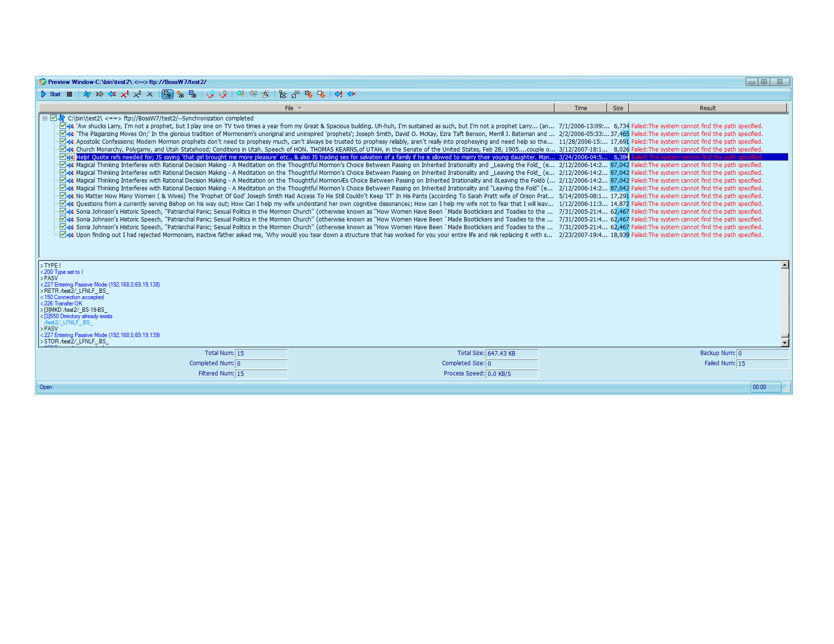Click log line '150 Connection accepted'

pos(72,297)
